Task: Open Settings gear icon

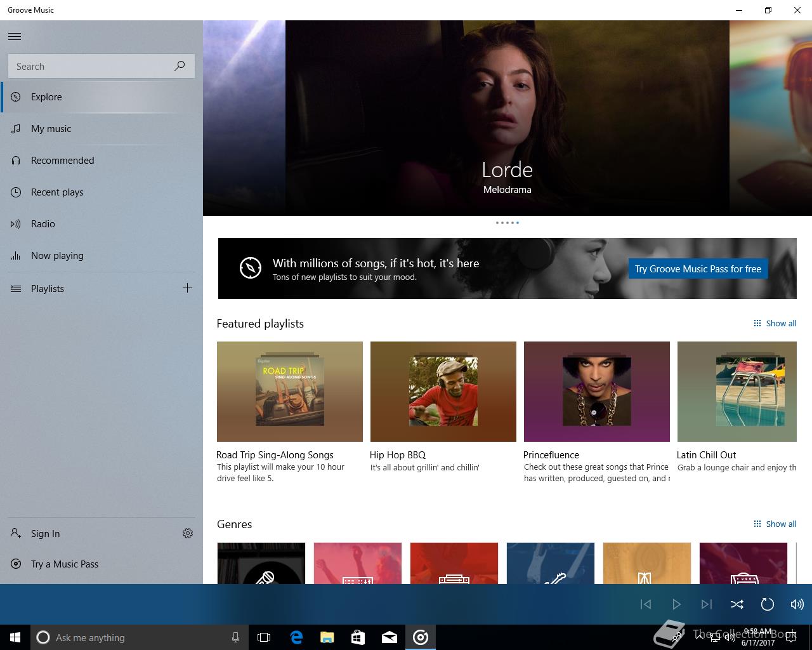Action: [x=188, y=534]
